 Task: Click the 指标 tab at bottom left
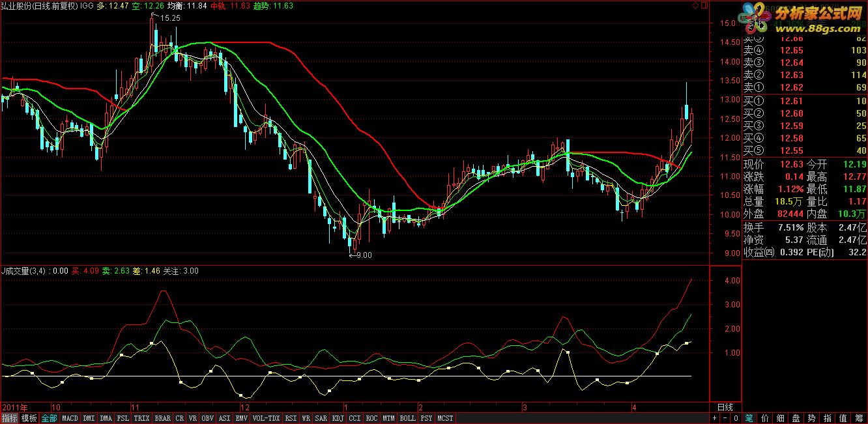pyautogui.click(x=9, y=418)
